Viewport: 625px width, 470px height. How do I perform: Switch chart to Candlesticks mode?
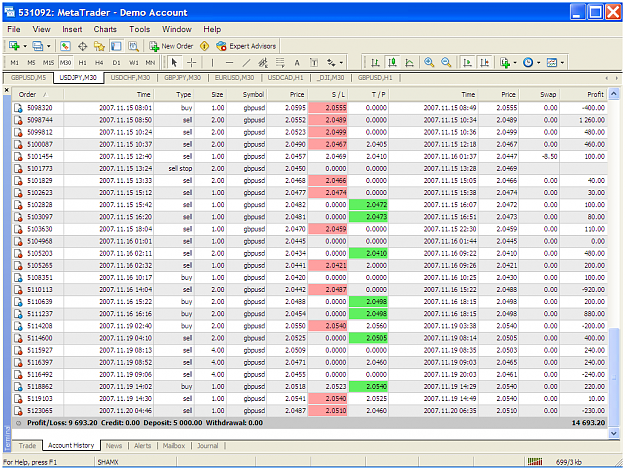pyautogui.click(x=393, y=63)
